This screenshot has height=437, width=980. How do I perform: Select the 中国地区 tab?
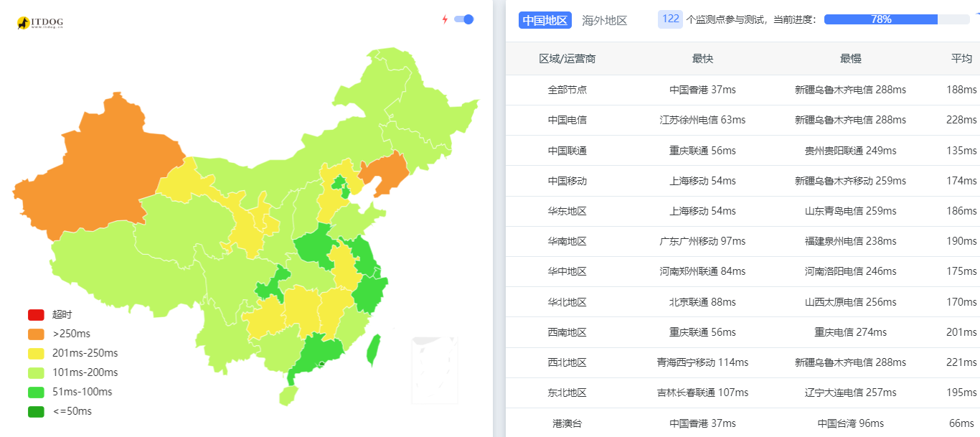pyautogui.click(x=545, y=20)
